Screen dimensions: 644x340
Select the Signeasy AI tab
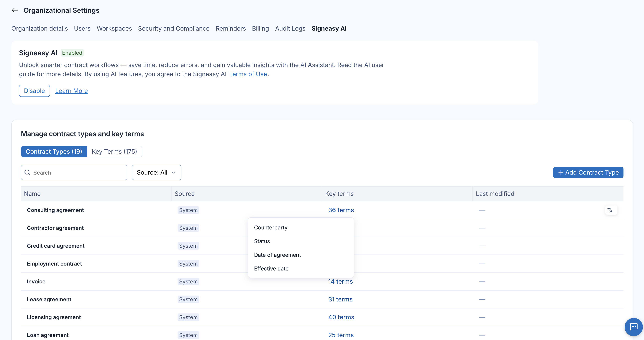[x=329, y=28]
